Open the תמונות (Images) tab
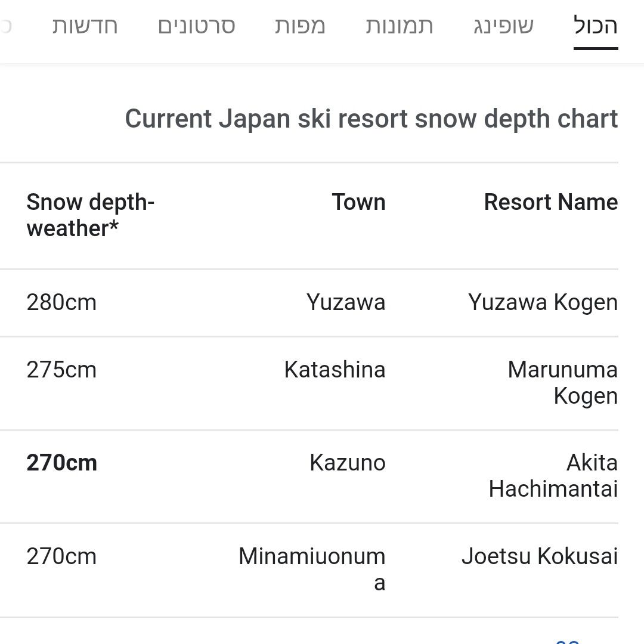The height and width of the screenshot is (644, 644). click(x=399, y=26)
